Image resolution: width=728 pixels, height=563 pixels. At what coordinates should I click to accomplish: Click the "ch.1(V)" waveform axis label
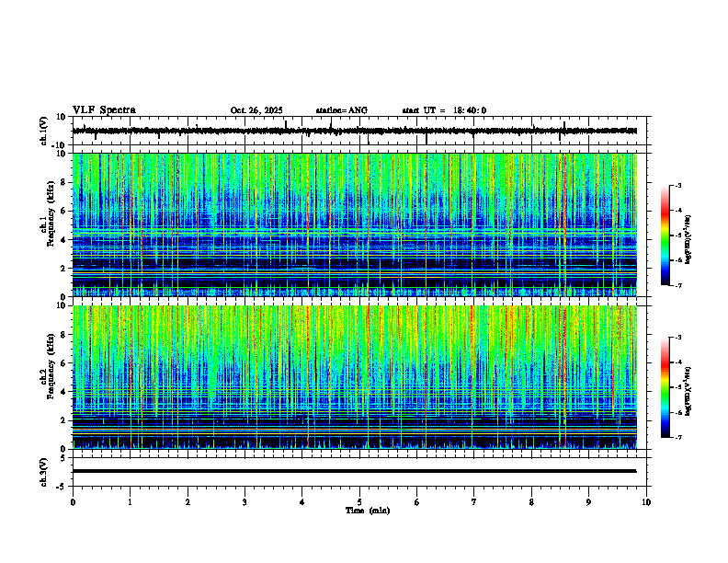click(x=43, y=131)
